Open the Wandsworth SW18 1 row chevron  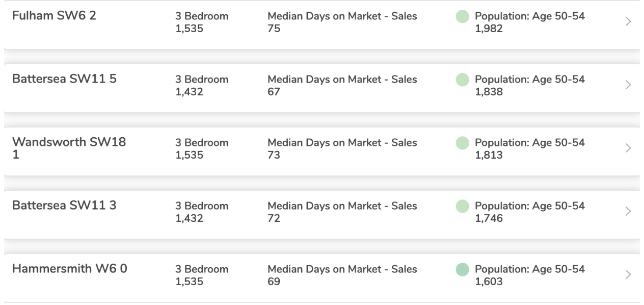(x=628, y=148)
